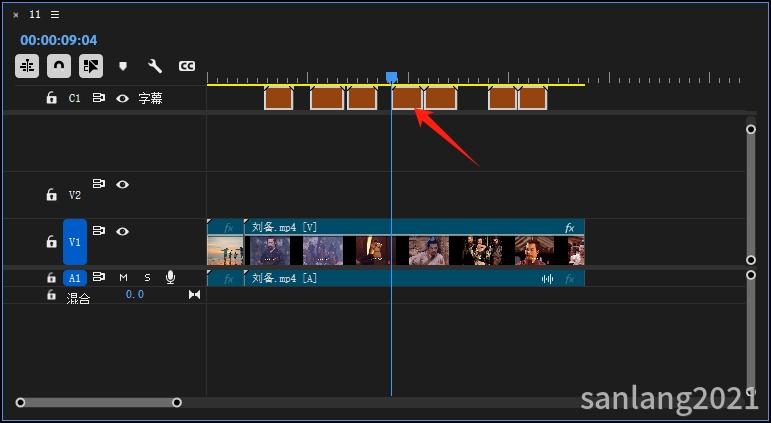Add a marker with the marker icon
Screen dimensions: 771x423
click(x=123, y=66)
